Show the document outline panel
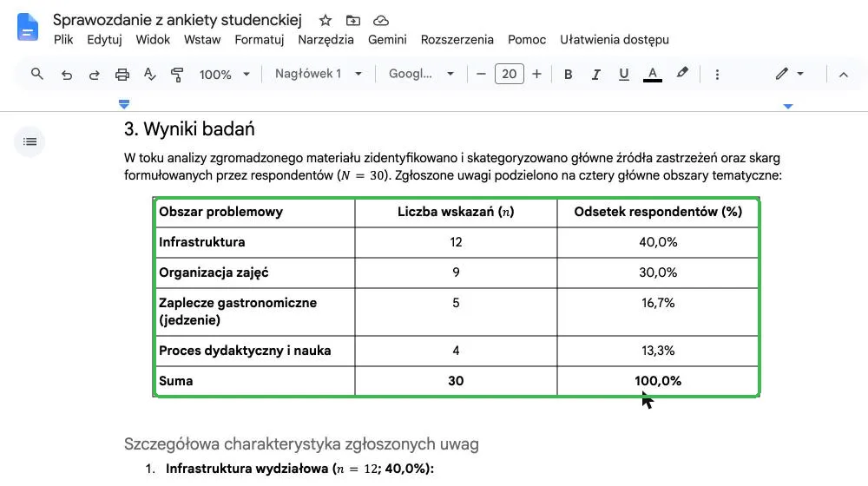The image size is (868, 486). click(x=30, y=141)
